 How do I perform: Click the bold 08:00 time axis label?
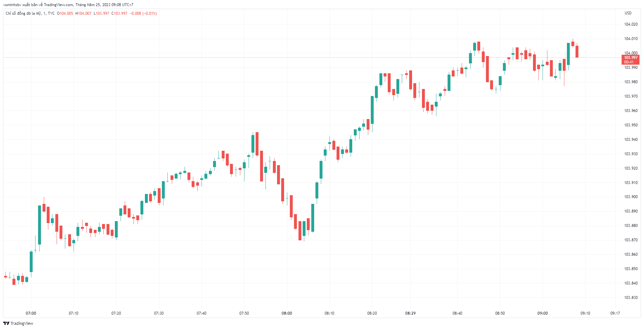[287, 313]
